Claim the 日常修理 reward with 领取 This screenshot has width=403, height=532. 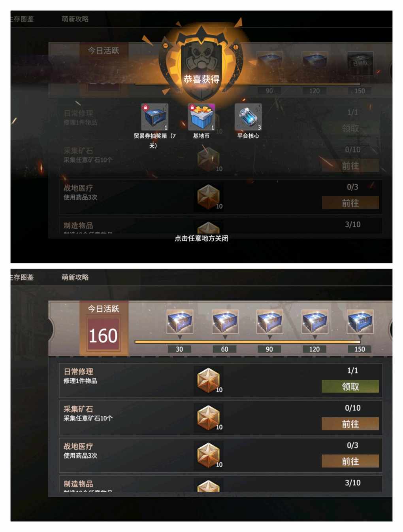coord(350,386)
